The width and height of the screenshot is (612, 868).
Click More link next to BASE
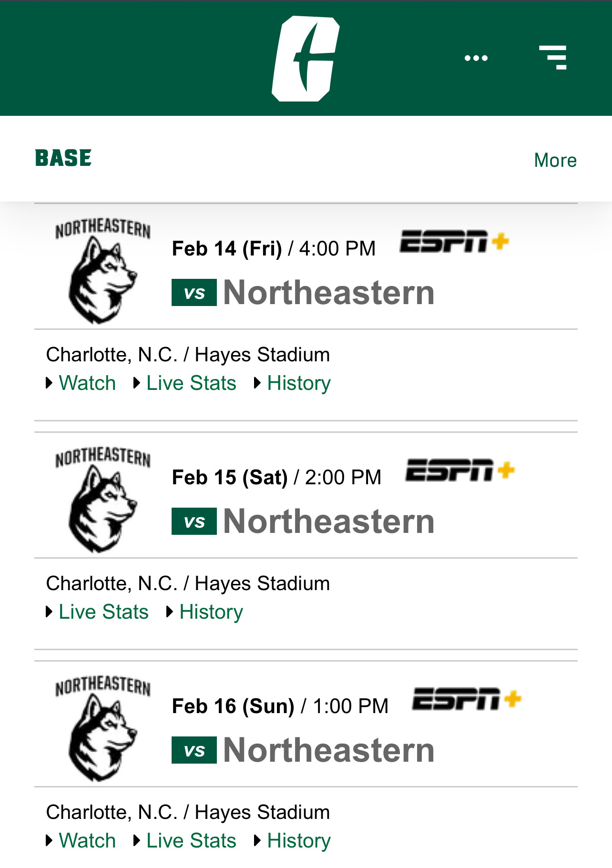point(555,160)
